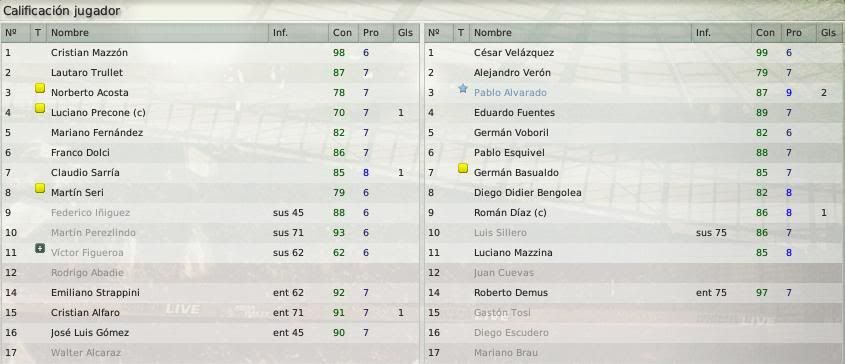The width and height of the screenshot is (845, 364).
Task: Click Martín Seri's yellow card icon
Action: tap(39, 188)
